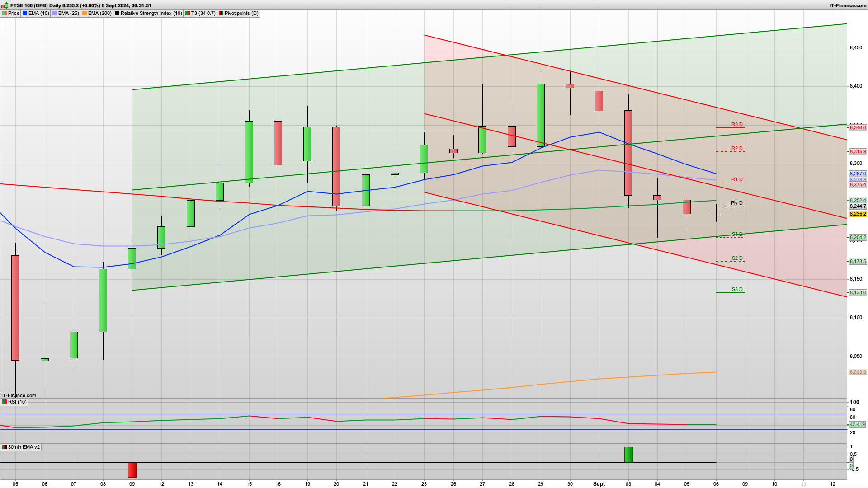
Task: Click the 8,100 price axis label
Action: pos(856,317)
